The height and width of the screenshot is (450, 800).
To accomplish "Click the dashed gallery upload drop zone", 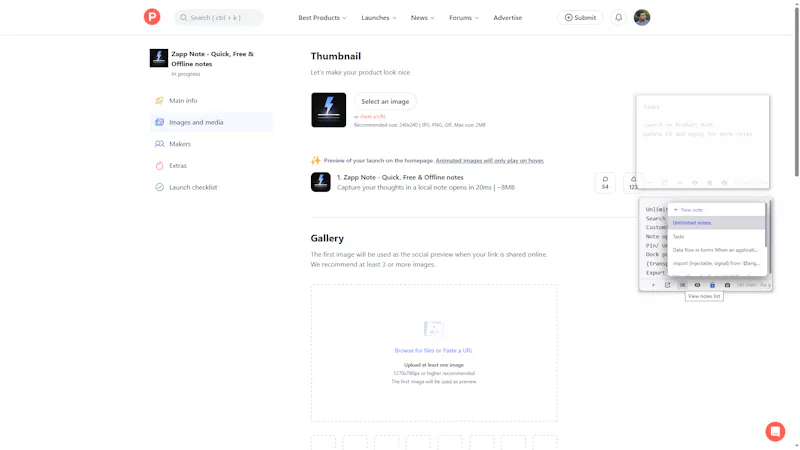I will coord(434,353).
